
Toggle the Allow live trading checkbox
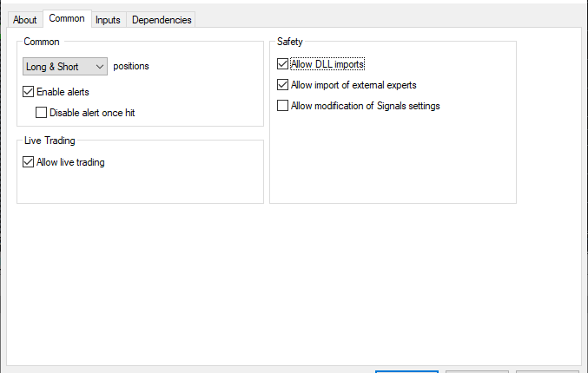pos(29,161)
